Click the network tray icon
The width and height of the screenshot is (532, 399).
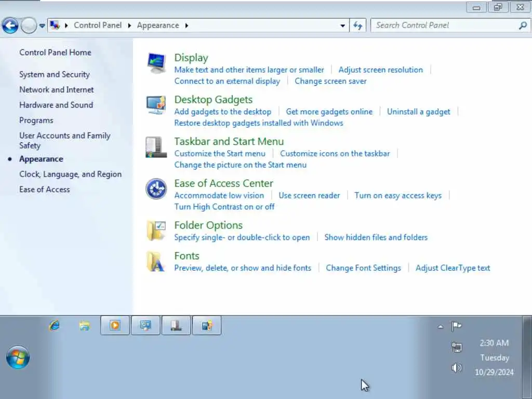click(457, 347)
